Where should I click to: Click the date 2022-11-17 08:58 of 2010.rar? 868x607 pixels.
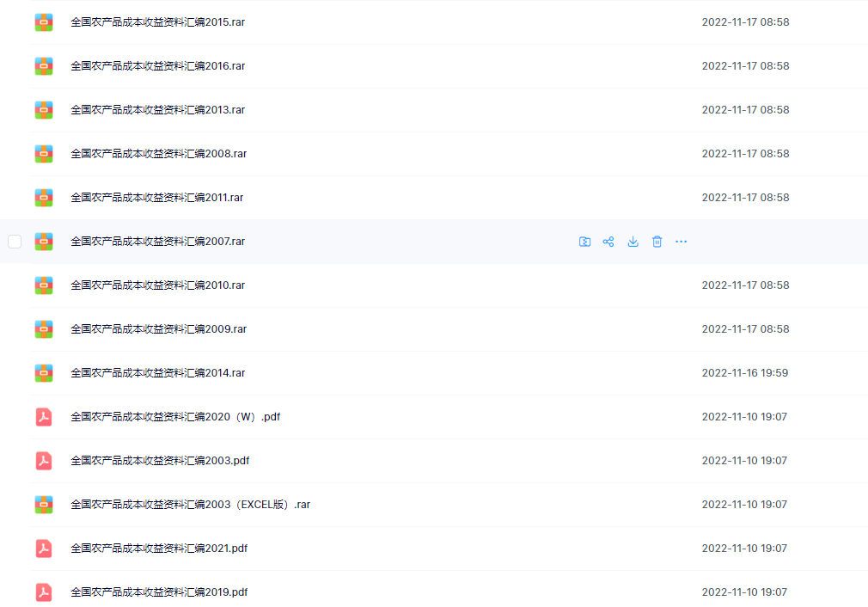tap(745, 285)
